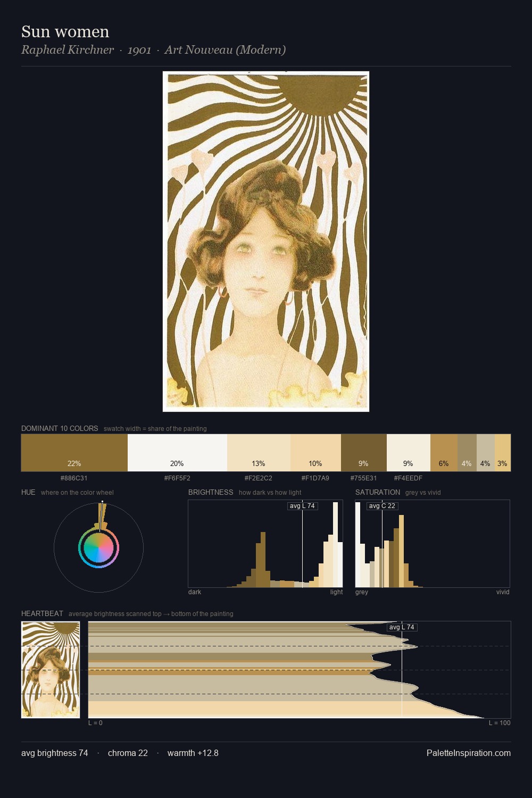The image size is (532, 798).
Task: Click the title Sun women
Action: [x=65, y=31]
